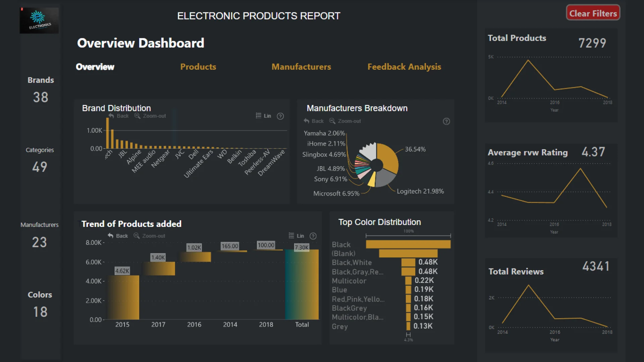Click the Sony 6.91% label
This screenshot has width=644, height=362.
tap(330, 179)
